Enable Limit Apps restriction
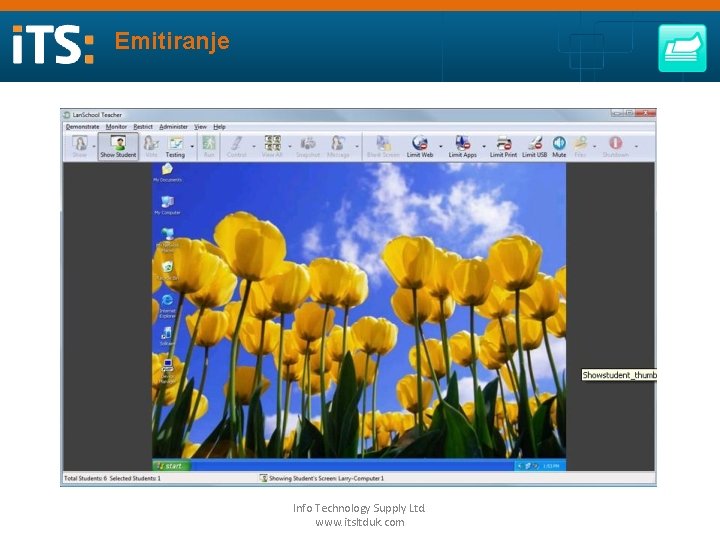 tap(462, 147)
